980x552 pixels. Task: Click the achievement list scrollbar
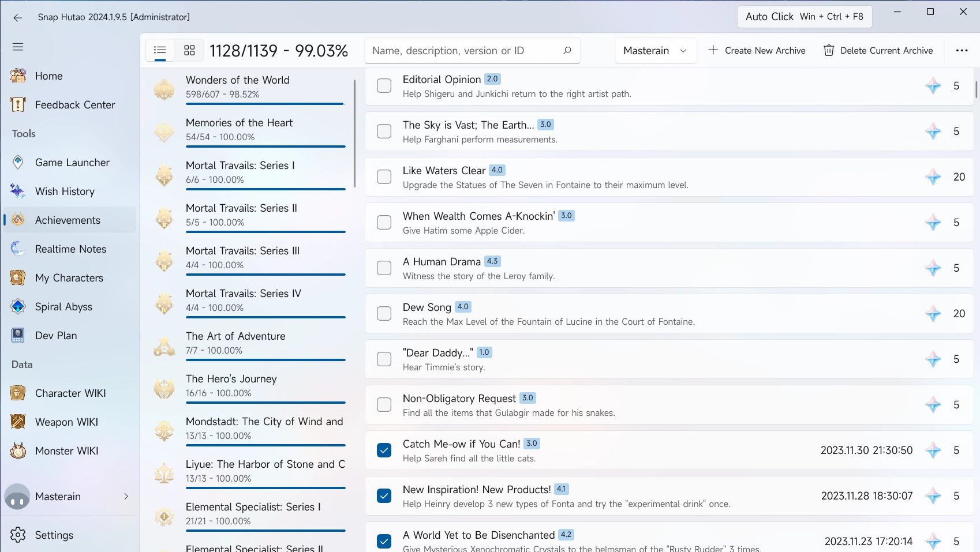977,89
